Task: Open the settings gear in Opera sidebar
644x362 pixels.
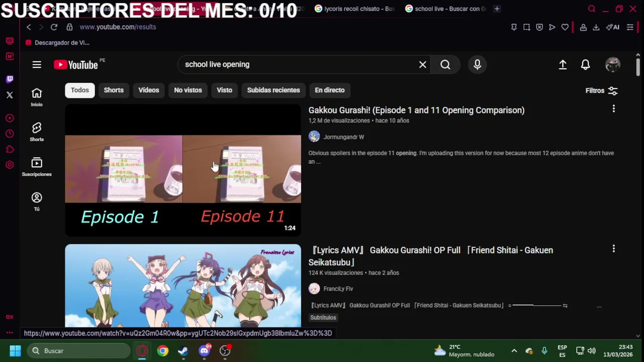Action: 10,165
